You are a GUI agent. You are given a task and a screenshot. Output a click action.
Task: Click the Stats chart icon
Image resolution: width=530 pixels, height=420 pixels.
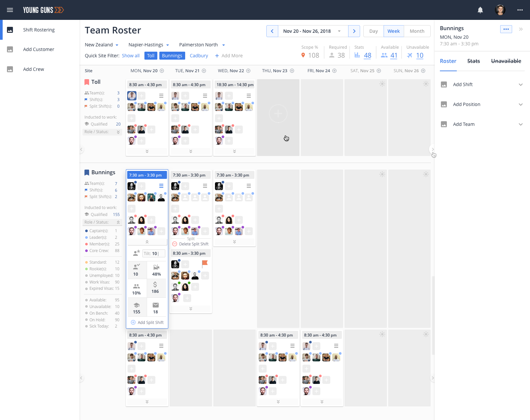357,55
